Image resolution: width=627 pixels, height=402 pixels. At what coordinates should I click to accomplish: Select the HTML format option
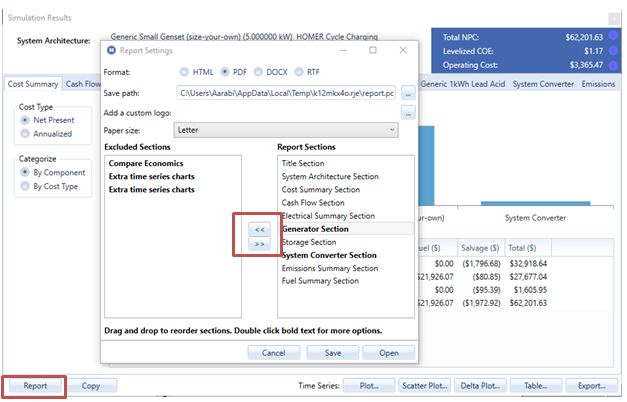[185, 72]
